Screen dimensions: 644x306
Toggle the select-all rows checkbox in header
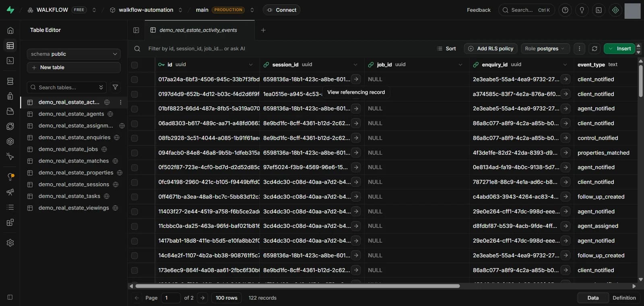[x=134, y=65]
